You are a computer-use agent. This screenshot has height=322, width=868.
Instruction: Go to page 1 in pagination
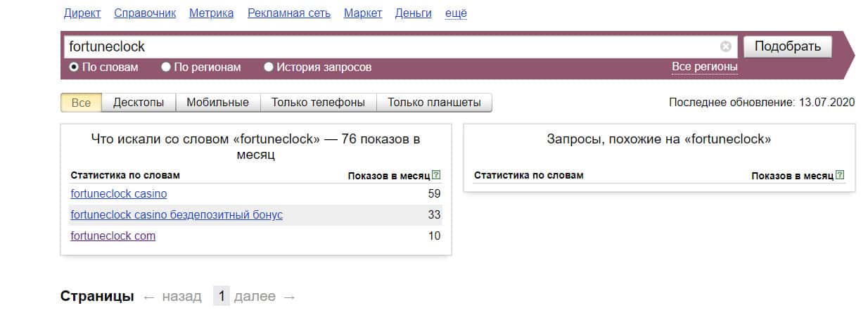coord(221,296)
